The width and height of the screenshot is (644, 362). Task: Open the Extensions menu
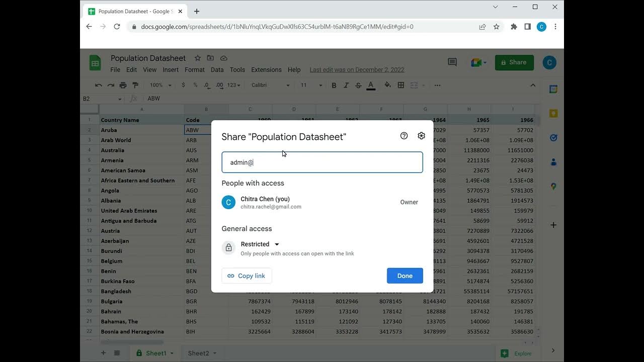pos(266,70)
